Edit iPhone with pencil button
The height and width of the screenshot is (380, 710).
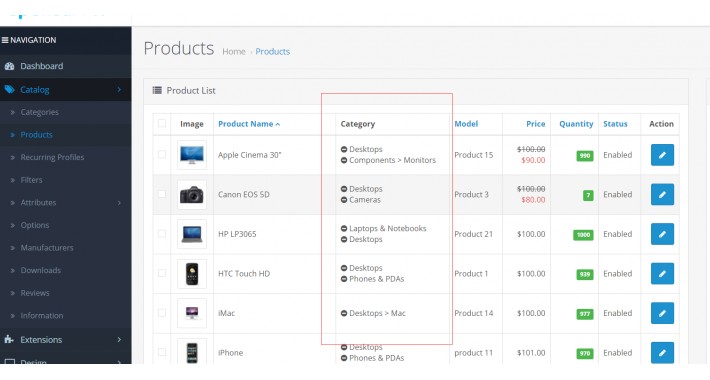662,352
